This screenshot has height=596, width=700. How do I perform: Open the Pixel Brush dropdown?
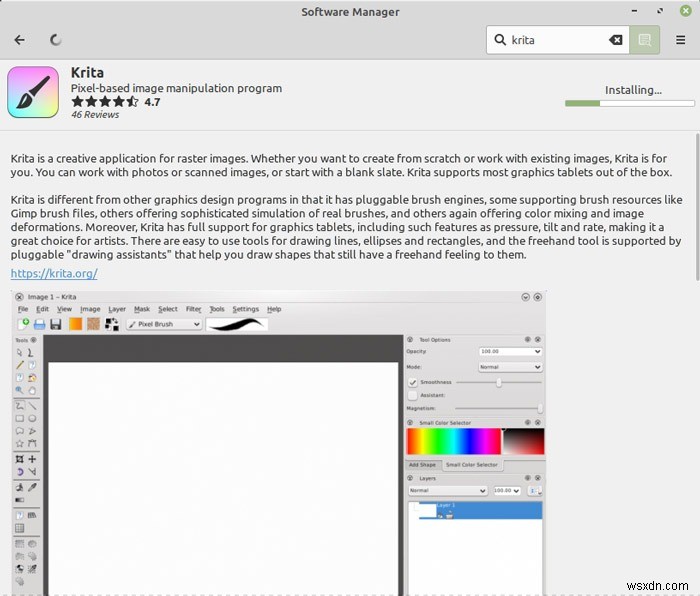[164, 324]
